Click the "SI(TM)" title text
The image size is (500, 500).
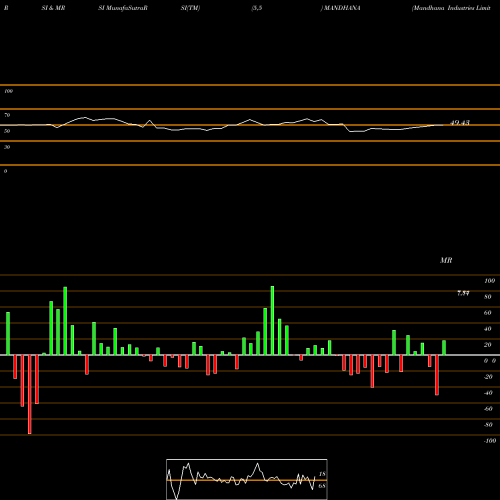(190, 8)
